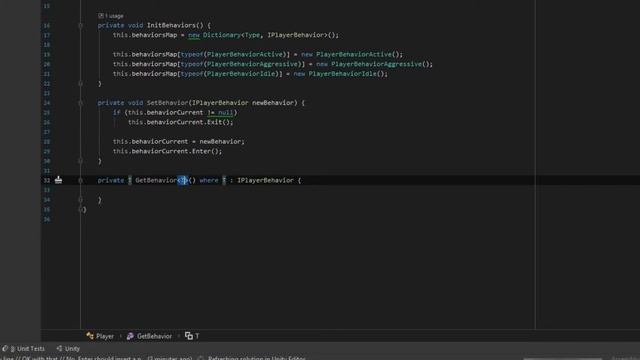Click the type parameter icon beside T
This screenshot has width=640, height=360.
click(189, 336)
